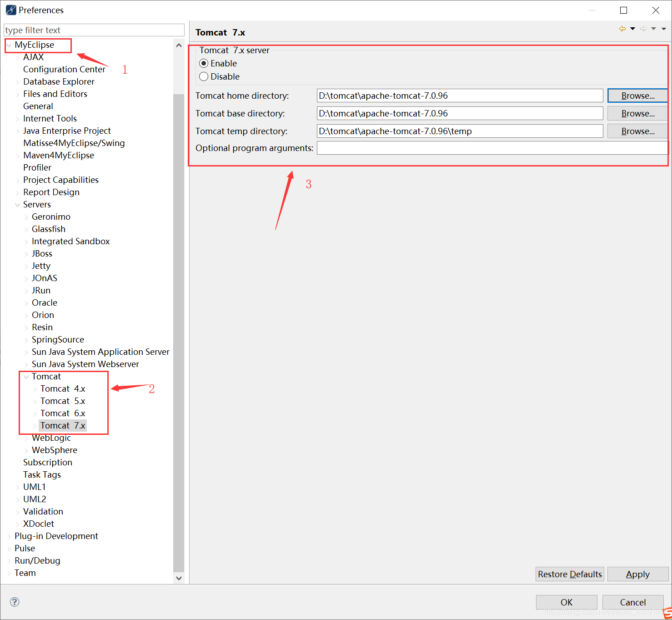The width and height of the screenshot is (672, 620).
Task: Click the forward navigation arrow icon
Action: (x=643, y=29)
